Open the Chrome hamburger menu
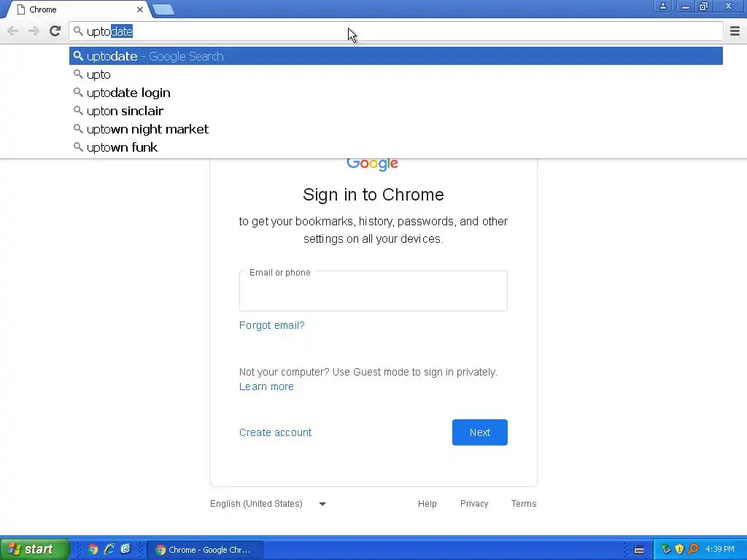747x560 pixels. [735, 31]
